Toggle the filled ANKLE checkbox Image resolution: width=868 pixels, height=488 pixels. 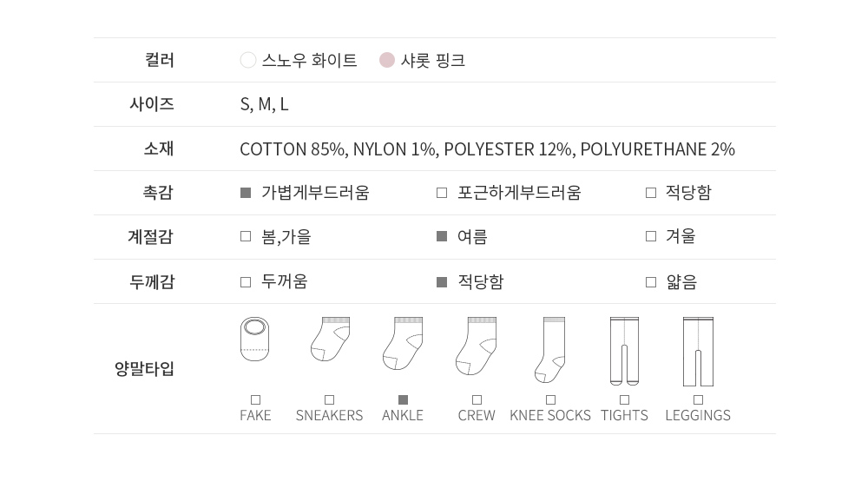pos(403,400)
